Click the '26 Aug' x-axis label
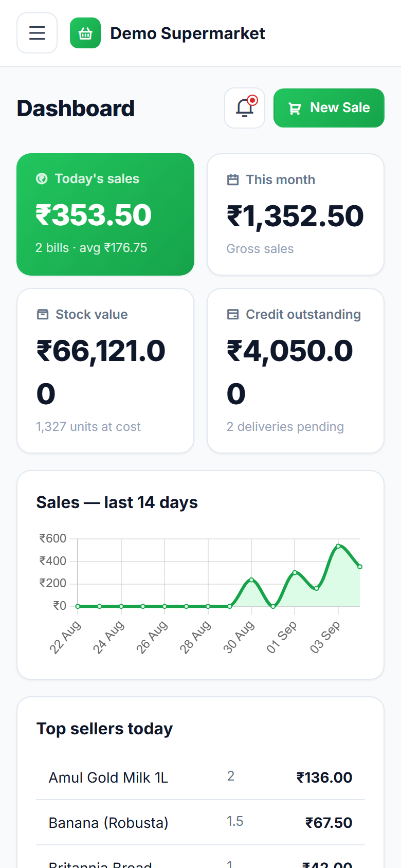The width and height of the screenshot is (401, 868). [152, 637]
